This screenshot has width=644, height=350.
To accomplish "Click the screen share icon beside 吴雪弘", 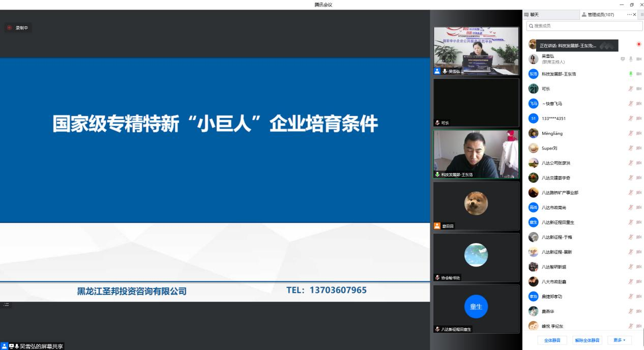I will click(x=623, y=59).
